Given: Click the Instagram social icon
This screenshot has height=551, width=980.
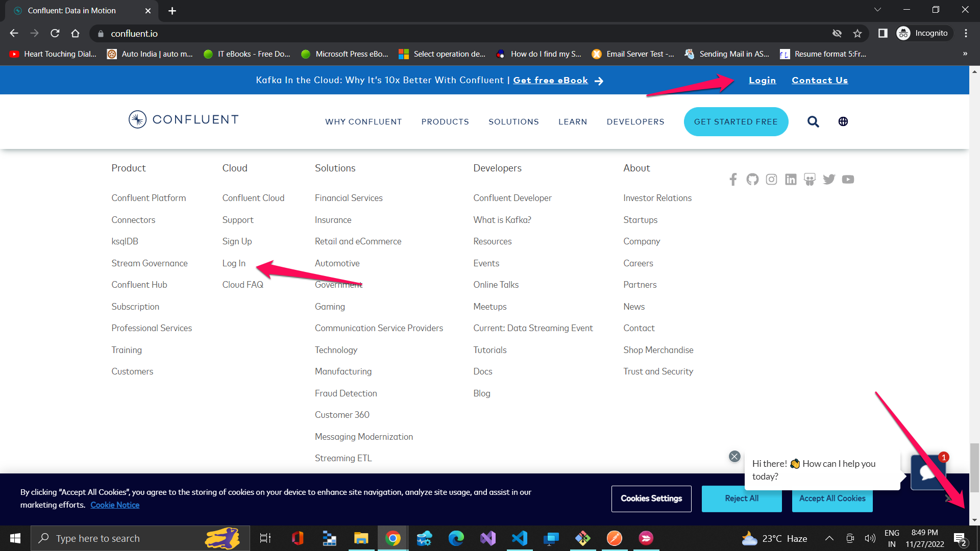Looking at the screenshot, I should click(x=771, y=180).
